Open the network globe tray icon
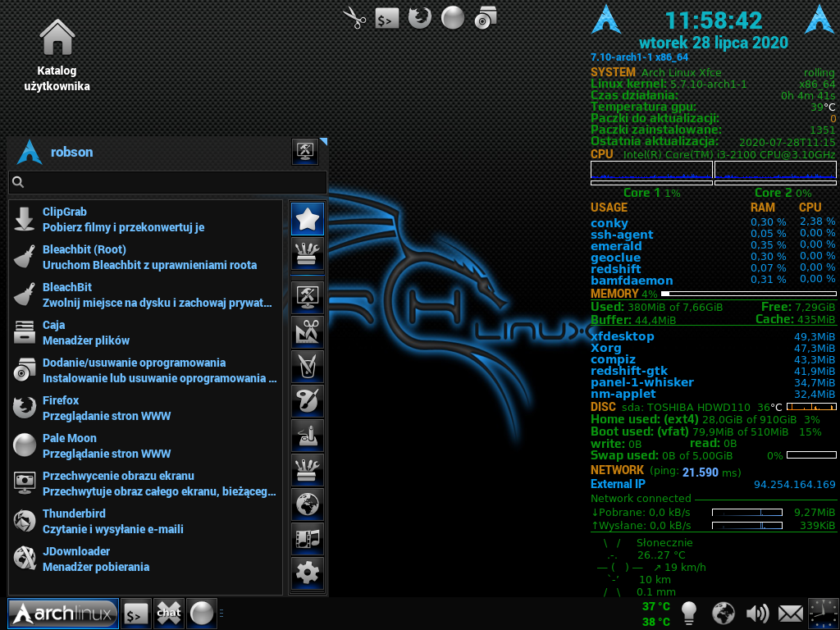The height and width of the screenshot is (630, 840). [724, 614]
